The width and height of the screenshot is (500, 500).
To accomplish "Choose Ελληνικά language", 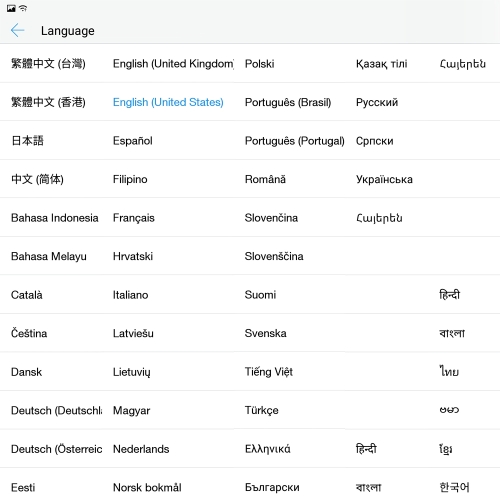I will click(267, 449).
